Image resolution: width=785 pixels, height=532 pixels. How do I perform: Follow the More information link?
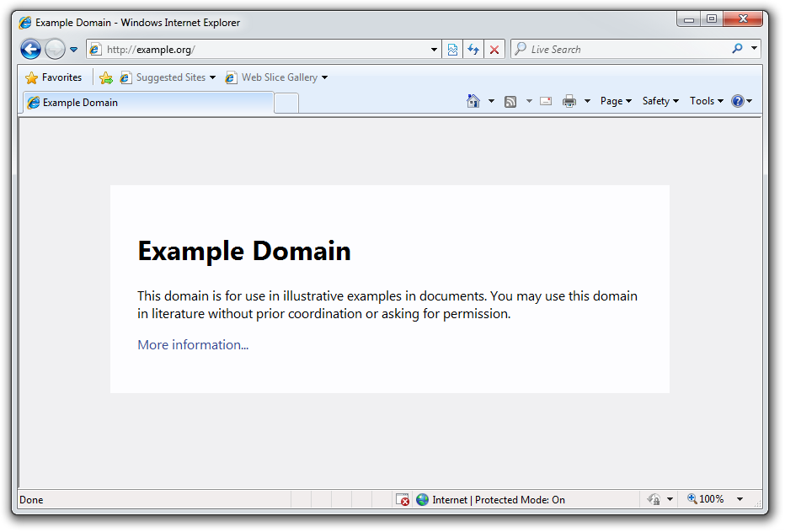click(193, 344)
